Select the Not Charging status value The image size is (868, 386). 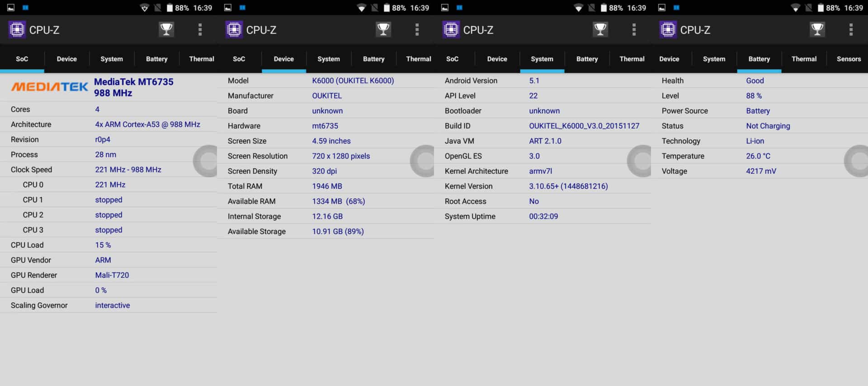(x=768, y=126)
